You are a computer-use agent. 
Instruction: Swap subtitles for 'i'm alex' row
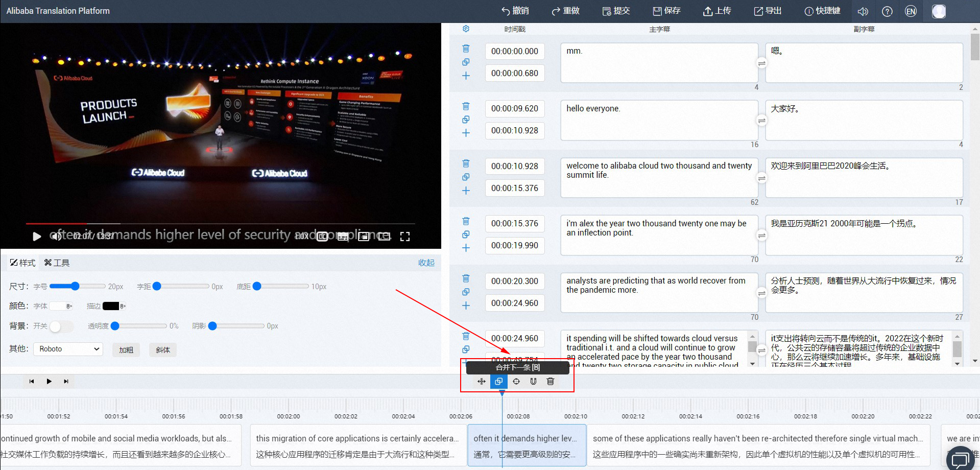(x=761, y=236)
